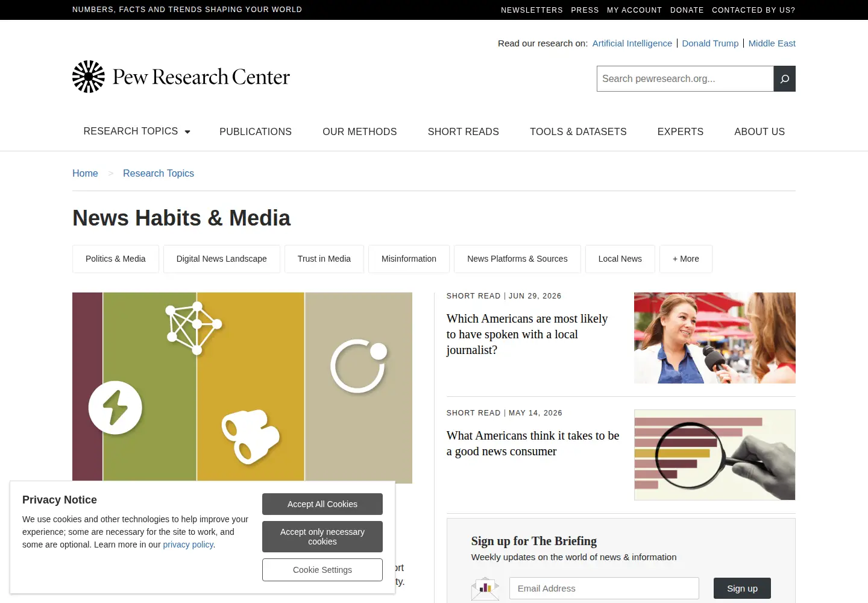Click the Pew Research Center sunburst logo

[x=89, y=77]
